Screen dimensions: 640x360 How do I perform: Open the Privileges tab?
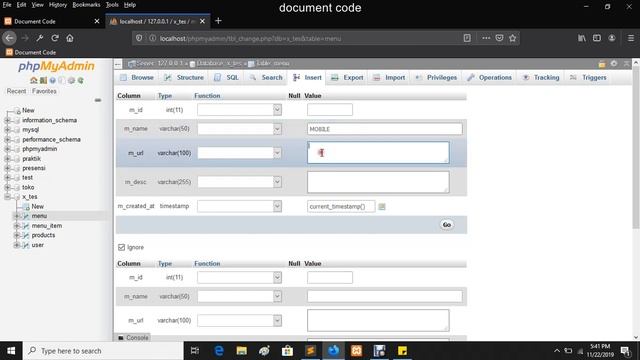tap(436, 78)
